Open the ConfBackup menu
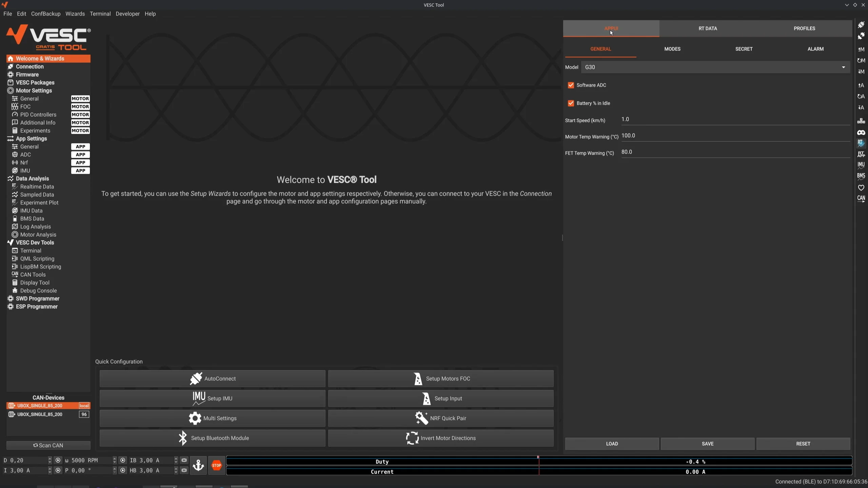Screen dimensions: 868x488 point(46,14)
